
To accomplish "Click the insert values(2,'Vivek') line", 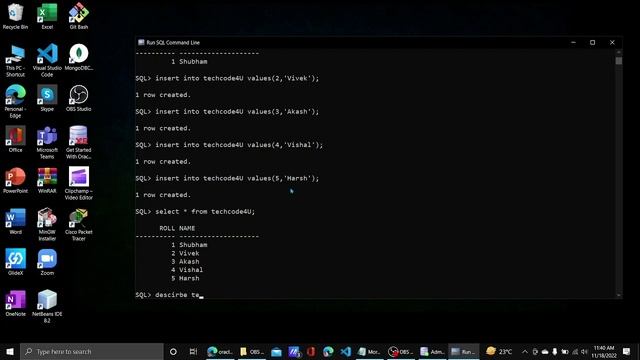I will [227, 78].
